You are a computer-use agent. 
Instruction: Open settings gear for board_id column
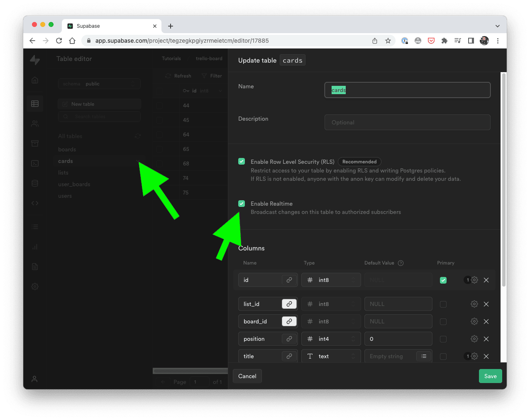coord(474,321)
